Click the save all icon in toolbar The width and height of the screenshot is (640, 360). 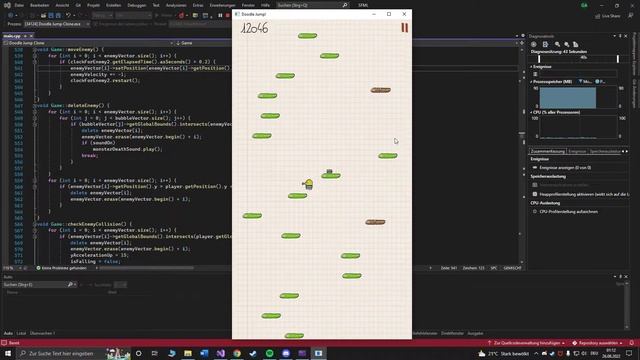point(58,16)
